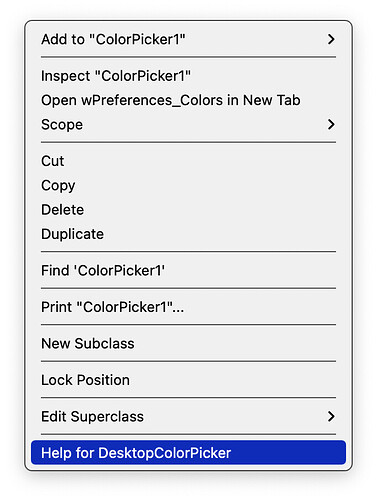Open Help for DesktopColorPicker
Image resolution: width=377 pixels, height=500 pixels.
188,453
